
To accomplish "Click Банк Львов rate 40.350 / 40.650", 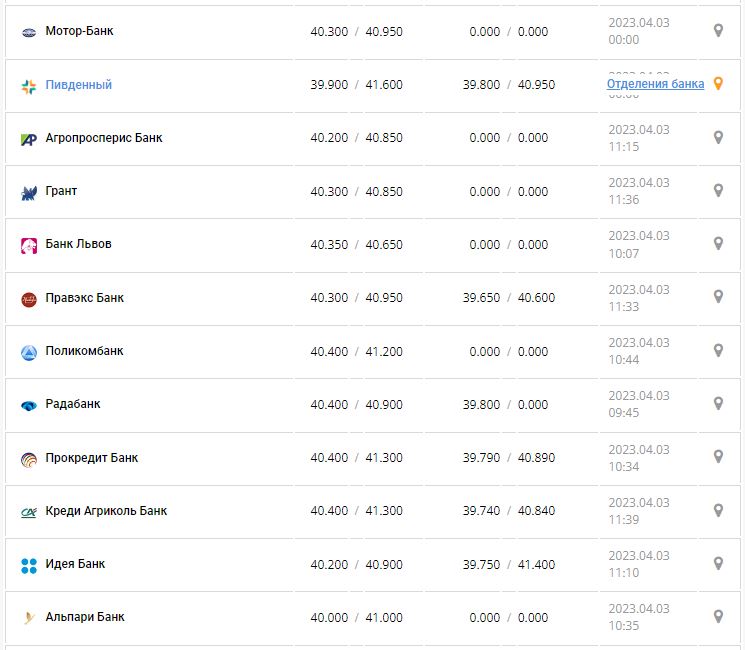I will click(356, 244).
